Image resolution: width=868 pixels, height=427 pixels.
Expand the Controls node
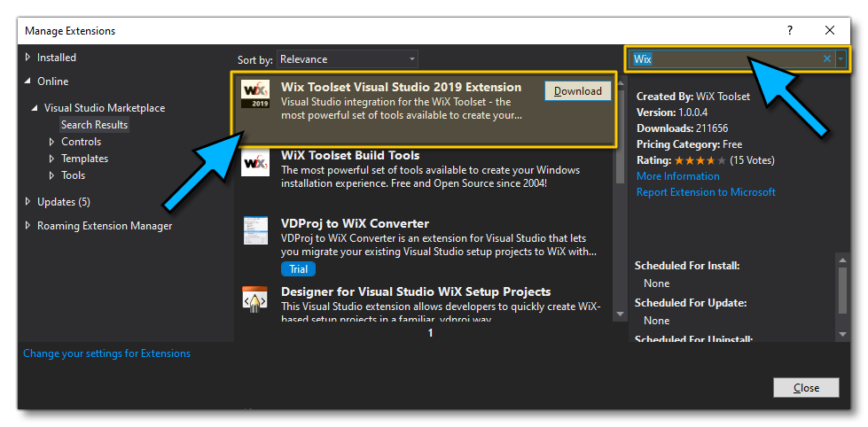click(x=52, y=142)
